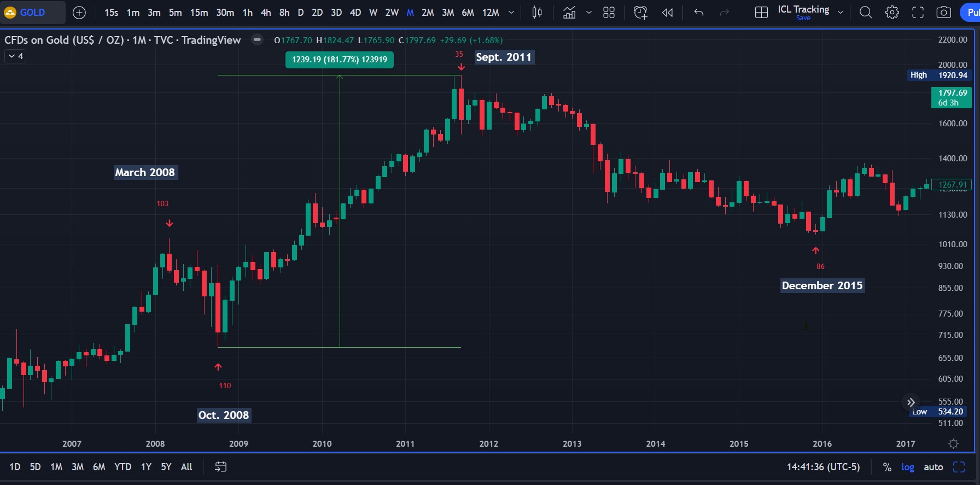
Task: Start bar replay mode
Action: (x=667, y=13)
